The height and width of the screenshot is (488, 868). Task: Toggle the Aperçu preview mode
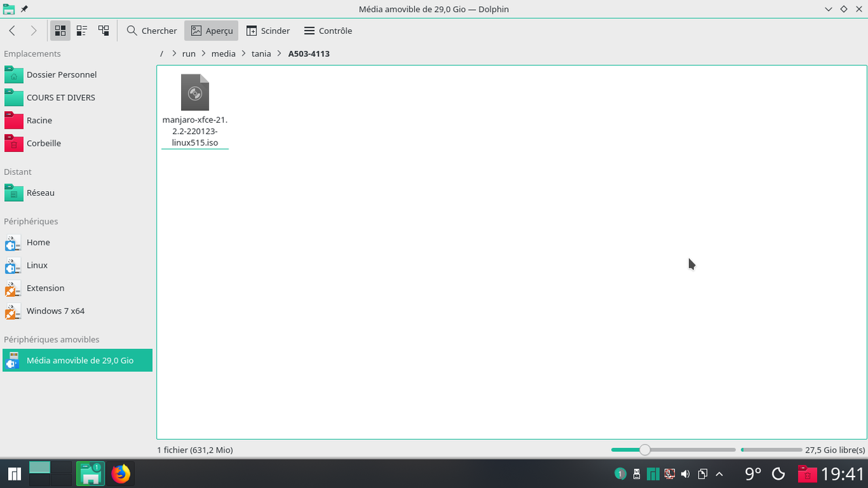click(x=211, y=30)
